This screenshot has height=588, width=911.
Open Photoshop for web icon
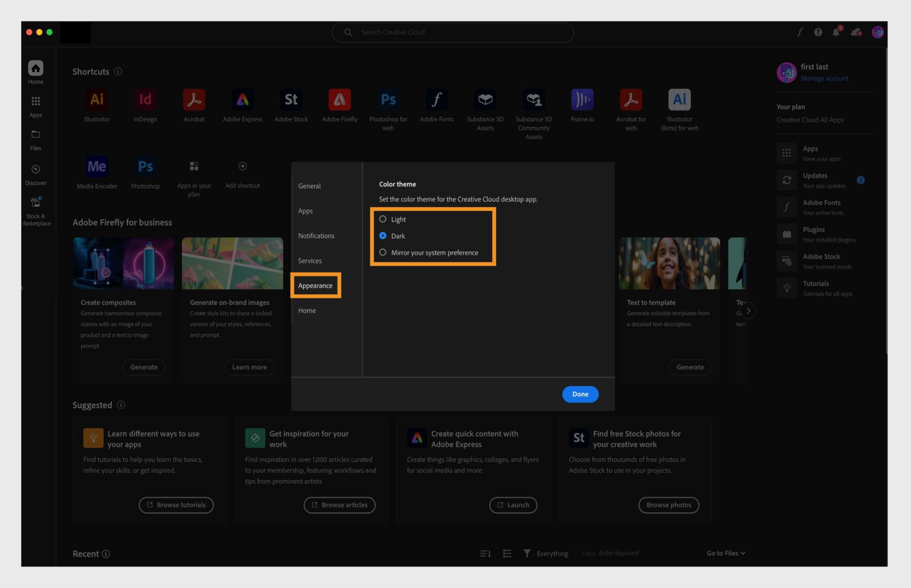pos(389,100)
